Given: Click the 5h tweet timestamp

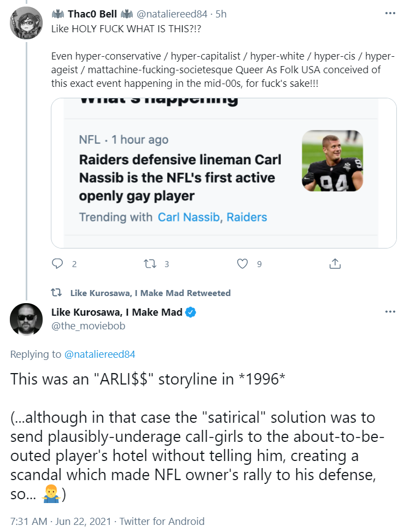Looking at the screenshot, I should (x=221, y=14).
